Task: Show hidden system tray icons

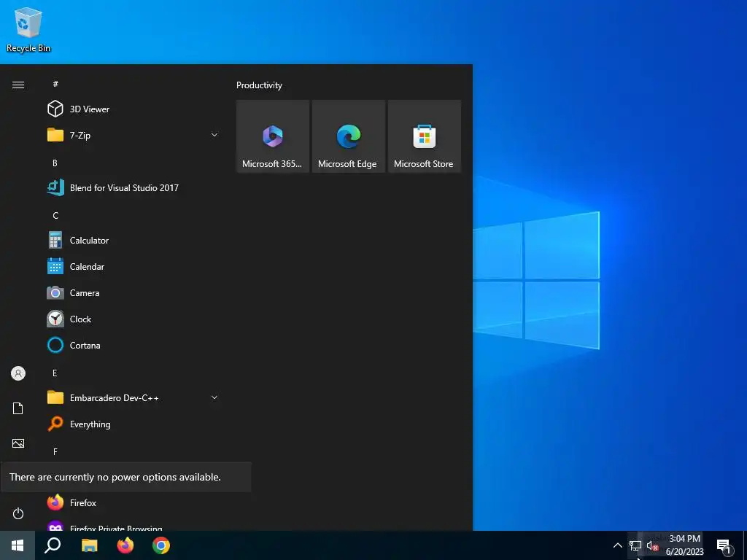Action: point(617,545)
